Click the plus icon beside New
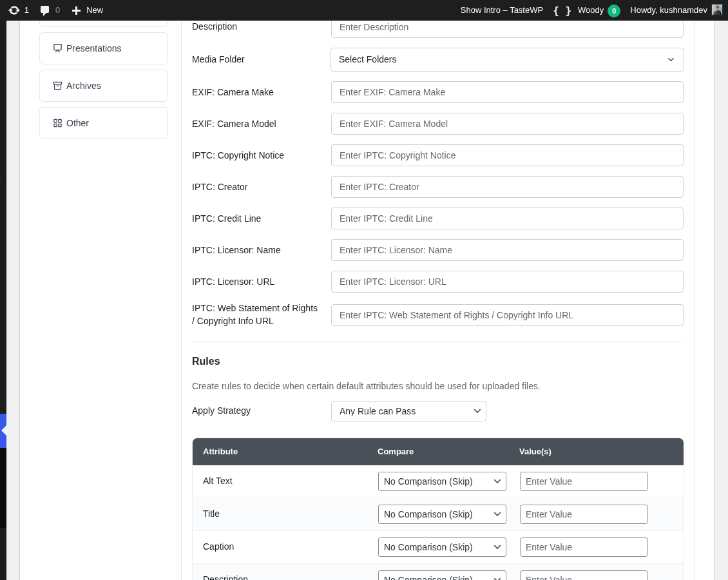 [77, 10]
